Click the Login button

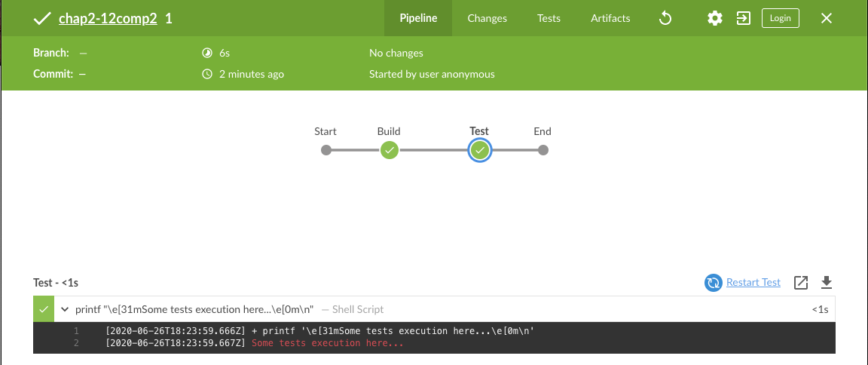[781, 18]
